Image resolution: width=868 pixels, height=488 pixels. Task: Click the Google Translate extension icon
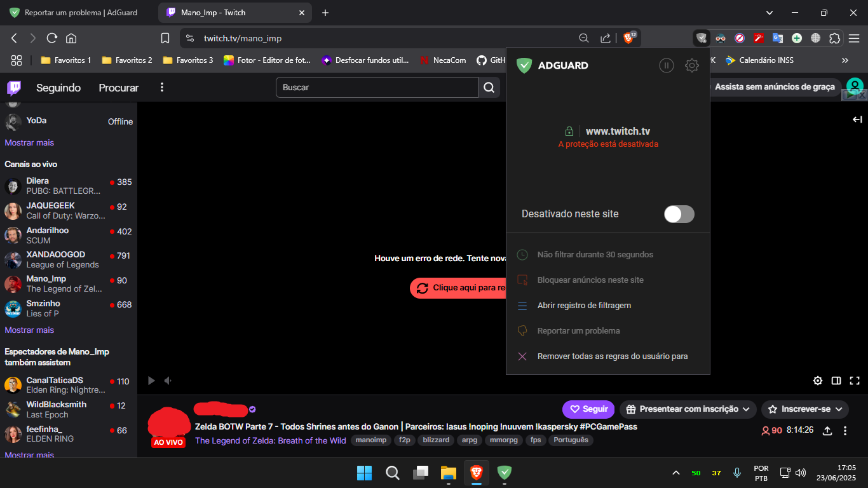pyautogui.click(x=777, y=38)
